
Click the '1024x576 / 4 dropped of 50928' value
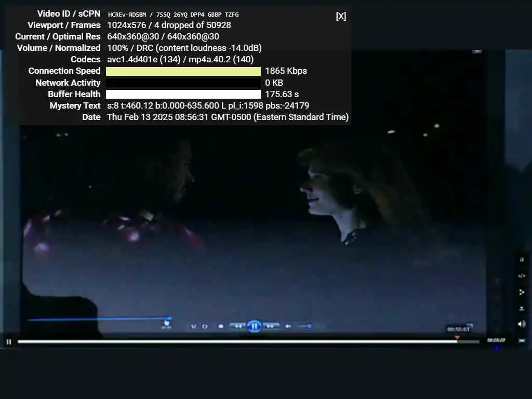[x=169, y=25]
